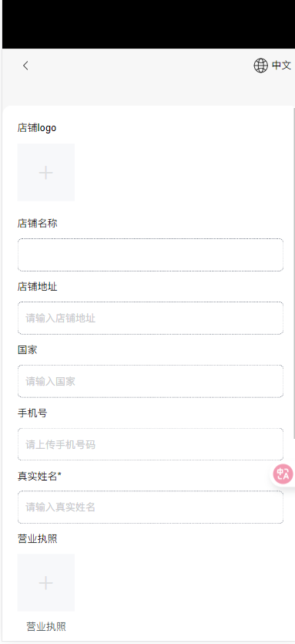Click the 营业执照 section heading
This screenshot has width=295, height=644.
pos(37,539)
